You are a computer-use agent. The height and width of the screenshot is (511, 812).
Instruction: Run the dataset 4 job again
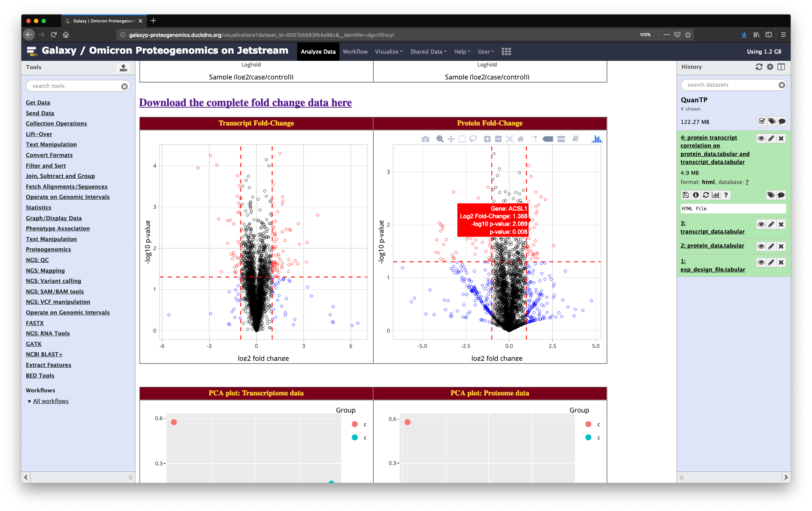[706, 195]
